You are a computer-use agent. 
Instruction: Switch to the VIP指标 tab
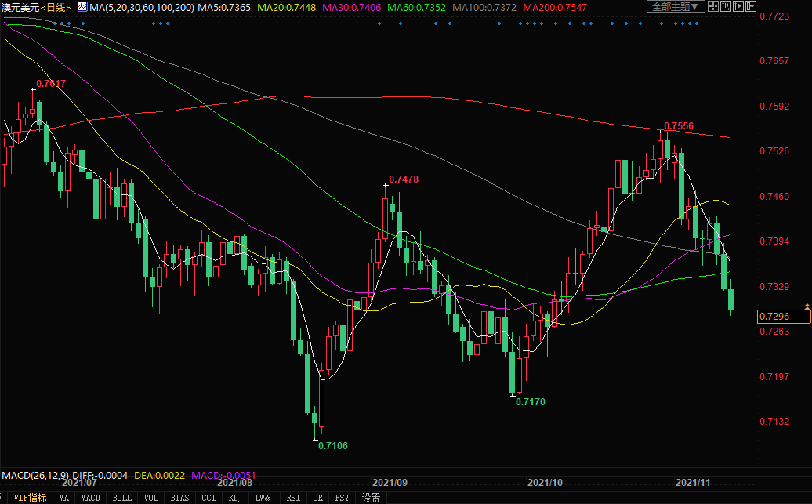[31, 498]
